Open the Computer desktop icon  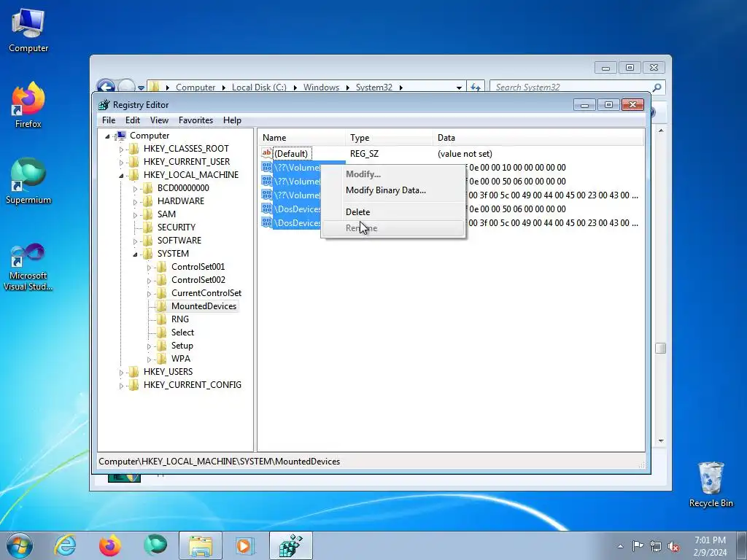click(x=28, y=30)
